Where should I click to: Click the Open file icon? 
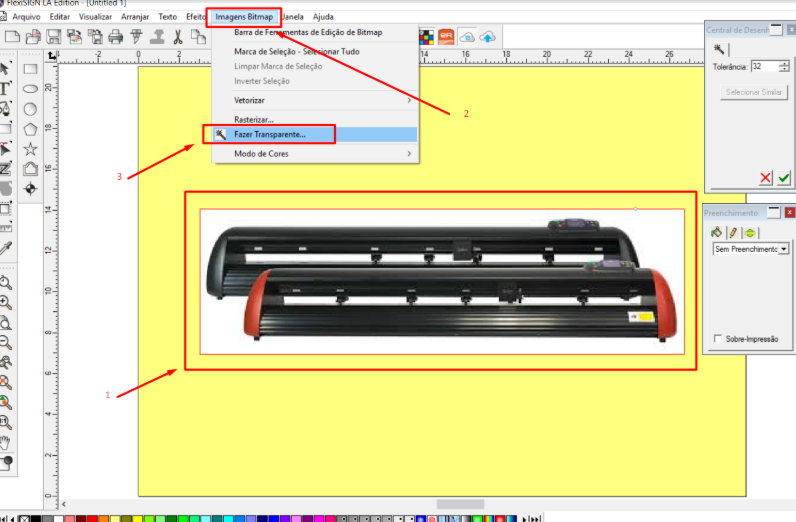click(x=33, y=37)
